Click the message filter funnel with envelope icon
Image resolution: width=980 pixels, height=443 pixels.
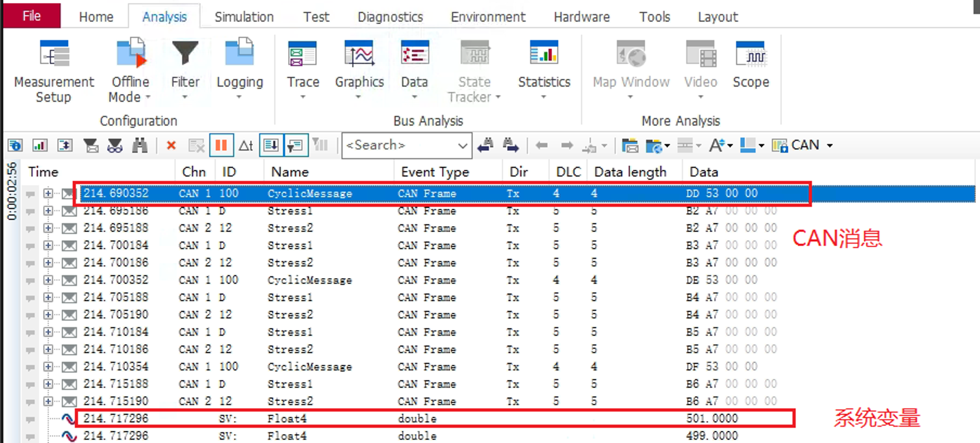[x=91, y=145]
